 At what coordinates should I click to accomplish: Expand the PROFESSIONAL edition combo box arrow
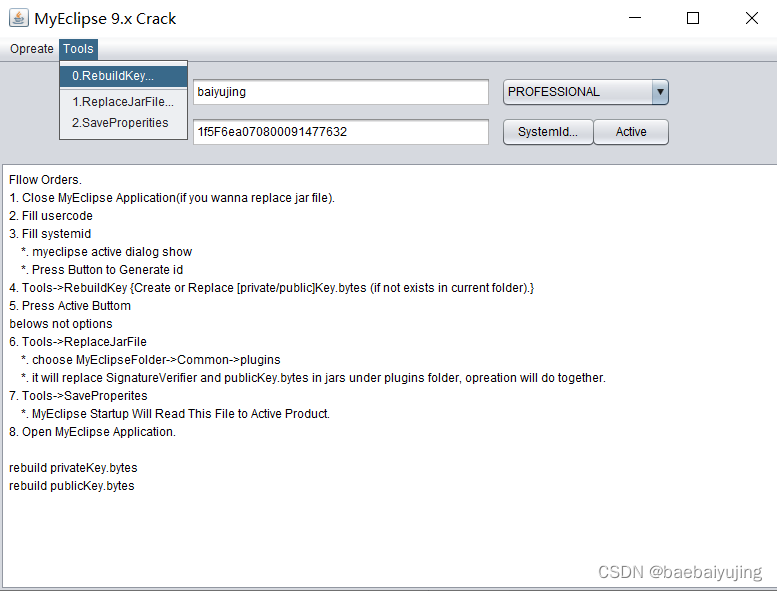[660, 92]
